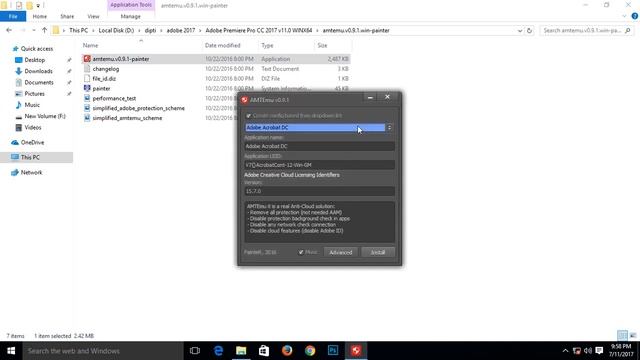Launch Google Chrome from taskbar
Viewport: 640px width, 360px height.
pyautogui.click(x=310, y=351)
